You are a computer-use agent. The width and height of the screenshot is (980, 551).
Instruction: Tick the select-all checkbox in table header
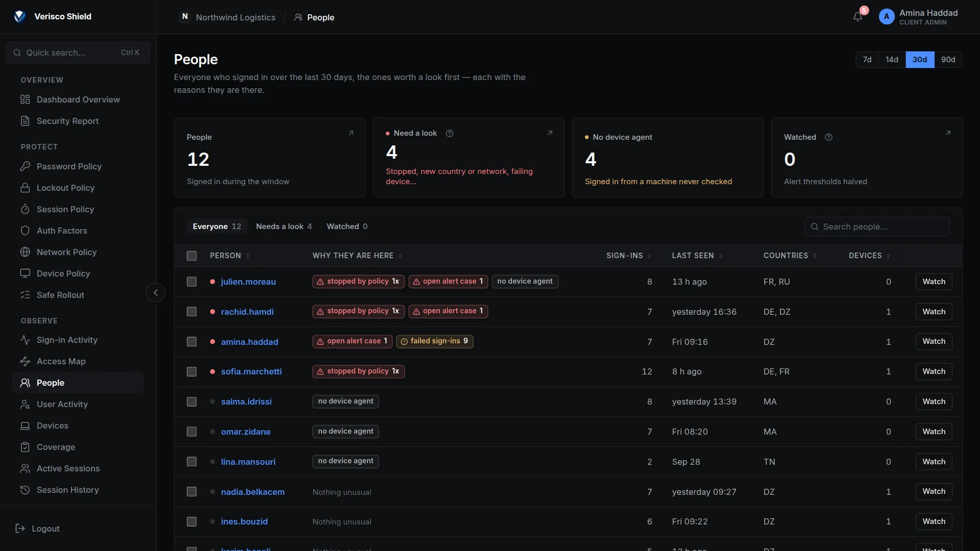[191, 256]
